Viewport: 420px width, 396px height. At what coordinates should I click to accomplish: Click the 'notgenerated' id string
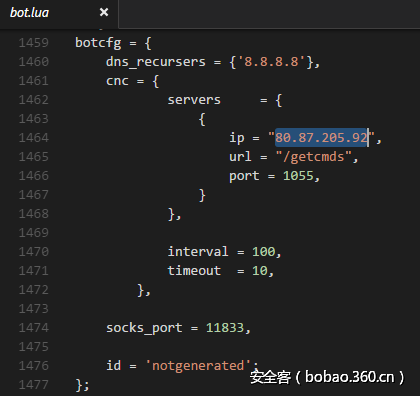click(x=198, y=366)
